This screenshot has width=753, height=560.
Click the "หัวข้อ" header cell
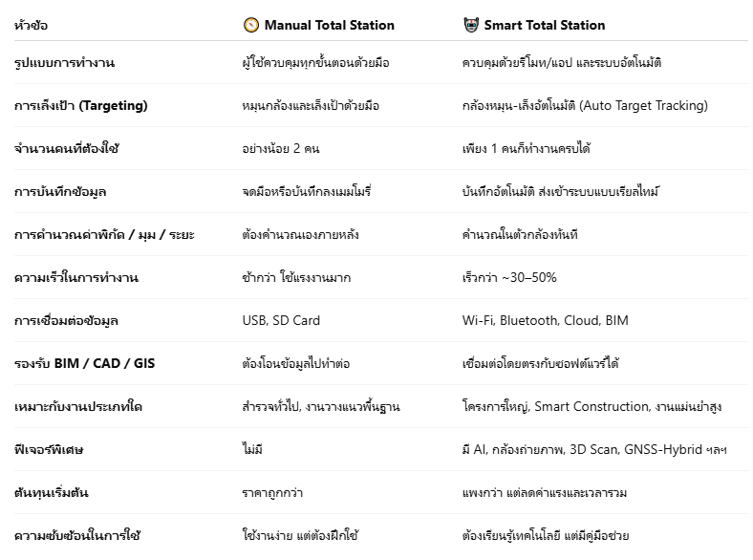(32, 25)
